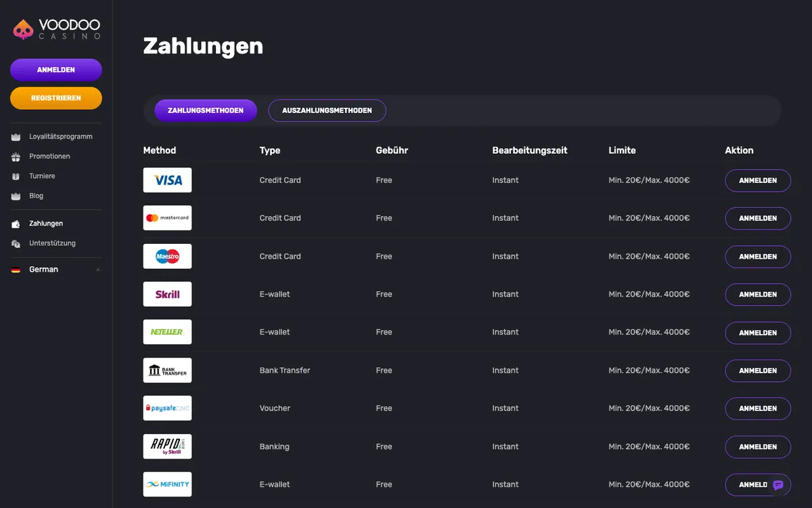Viewport: 812px width, 508px height.
Task: Click the Limite column header
Action: [623, 150]
